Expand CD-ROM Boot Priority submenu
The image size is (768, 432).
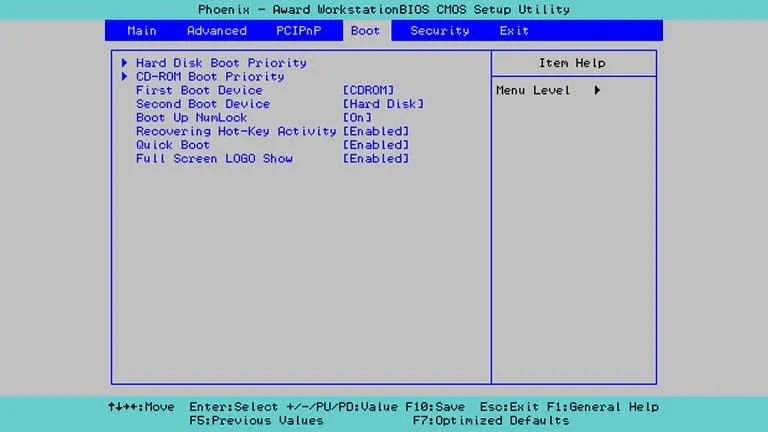[x=210, y=77]
